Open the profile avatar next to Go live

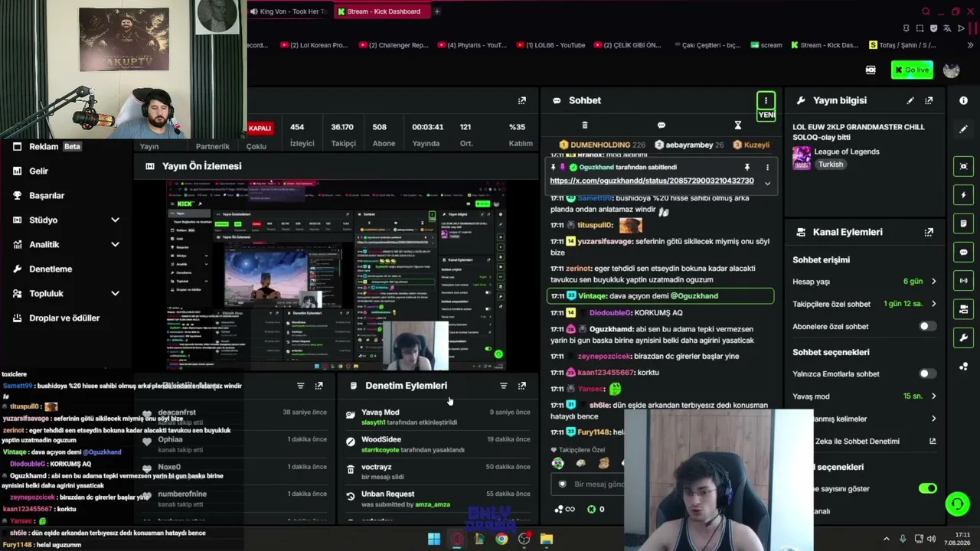pos(952,70)
